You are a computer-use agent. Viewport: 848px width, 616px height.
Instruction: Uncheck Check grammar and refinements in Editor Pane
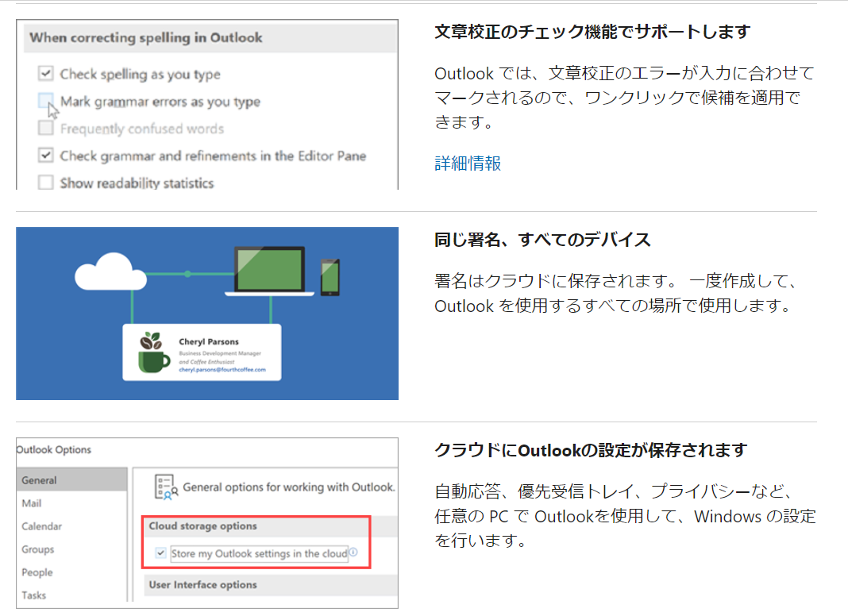[46, 156]
